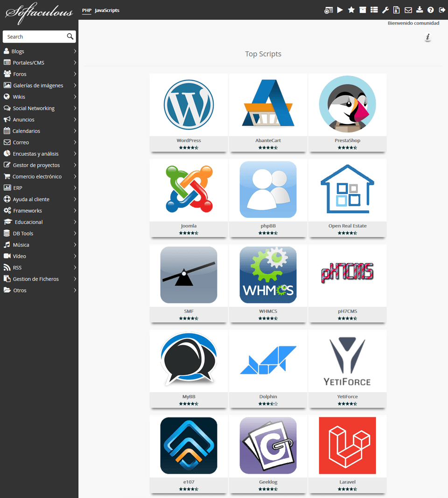This screenshot has width=448, height=498.
Task: Open YetiForce logo thumbnail
Action: tap(347, 361)
